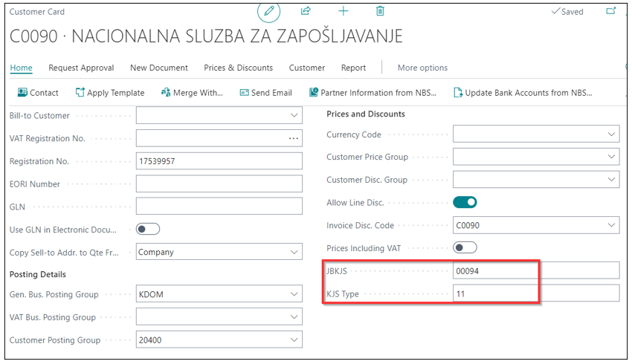This screenshot has height=364, width=632.
Task: Click the Send Email envelope icon
Action: coord(245,93)
